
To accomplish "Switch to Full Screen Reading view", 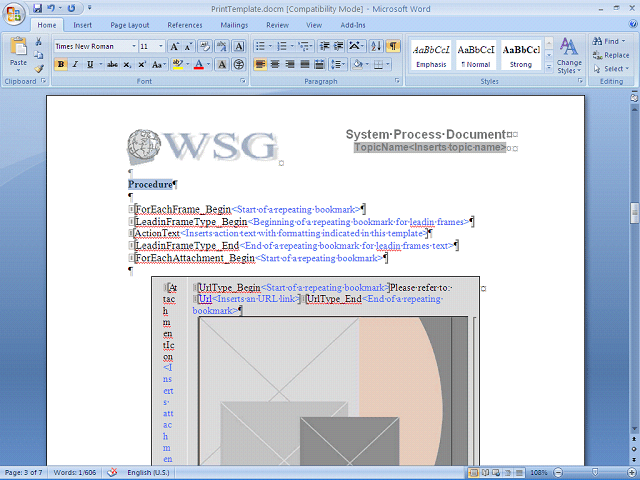I will 485,473.
